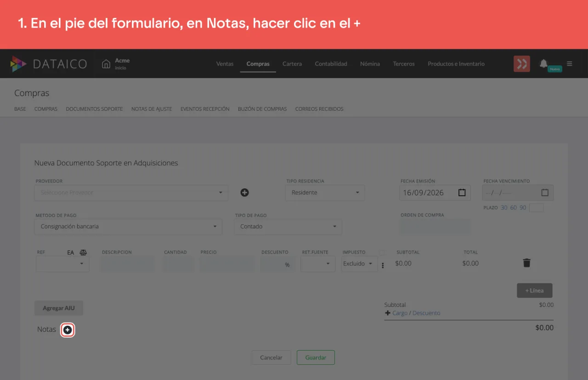Tick the checkbox next to the IMPUESTO header
The height and width of the screenshot is (380, 588).
[382, 252]
